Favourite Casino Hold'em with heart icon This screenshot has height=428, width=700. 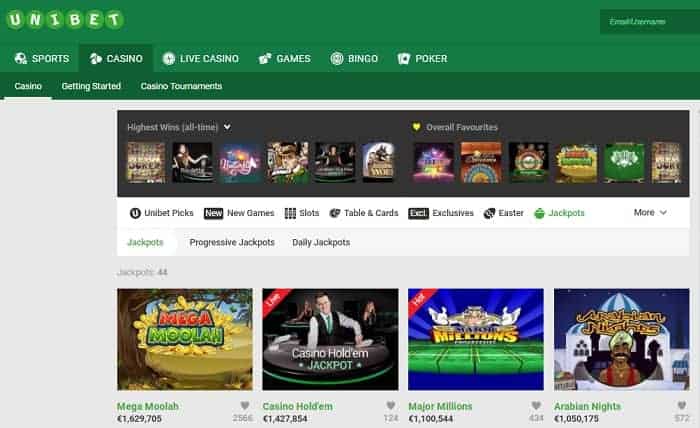[391, 405]
